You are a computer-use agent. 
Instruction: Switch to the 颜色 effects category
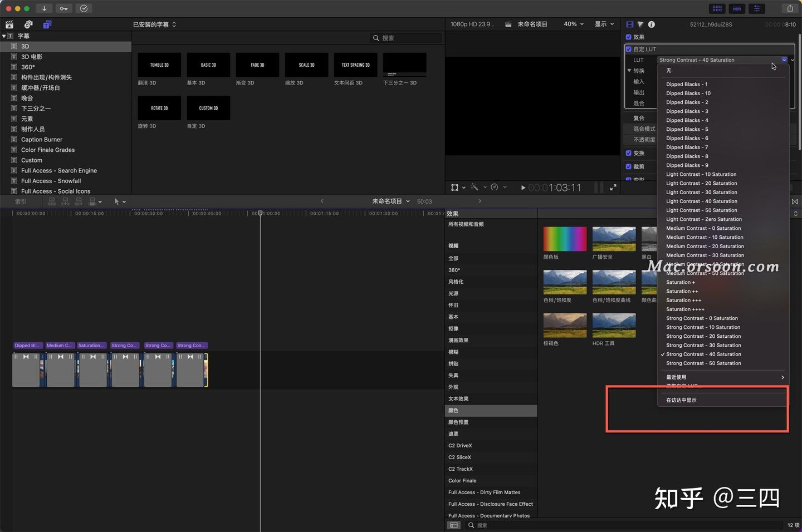453,410
